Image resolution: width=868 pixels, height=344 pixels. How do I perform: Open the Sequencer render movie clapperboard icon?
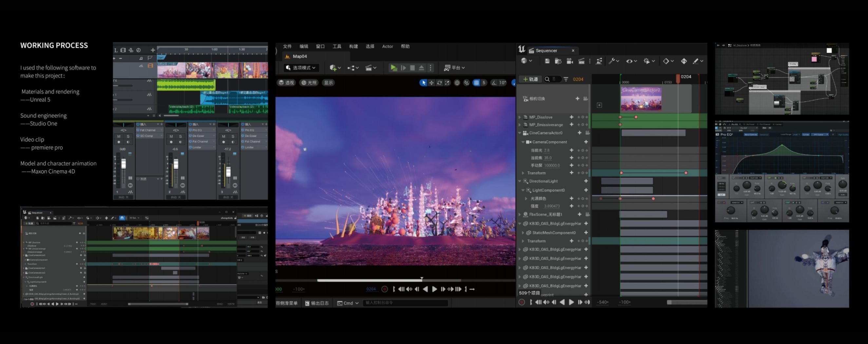581,61
